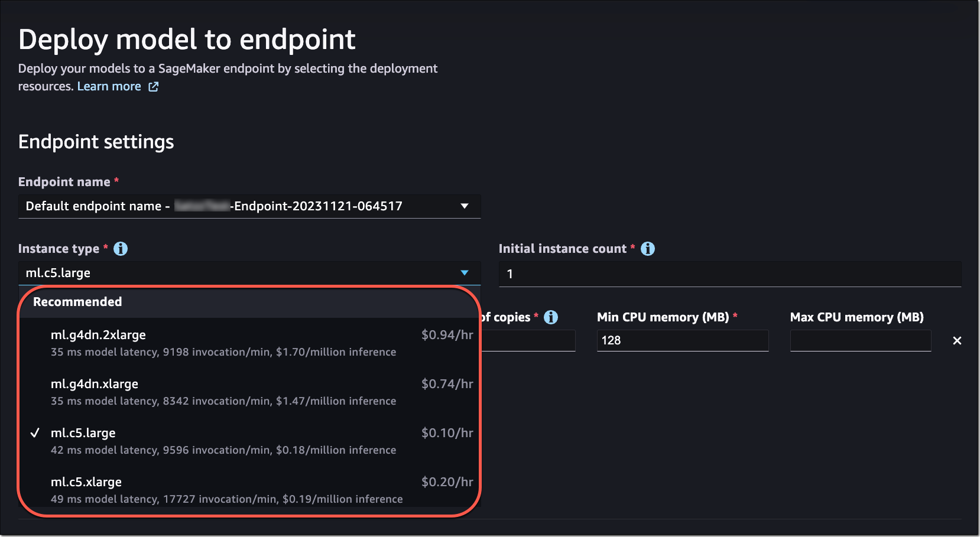The image size is (980, 537).
Task: Open the Learn more link
Action: coord(109,86)
